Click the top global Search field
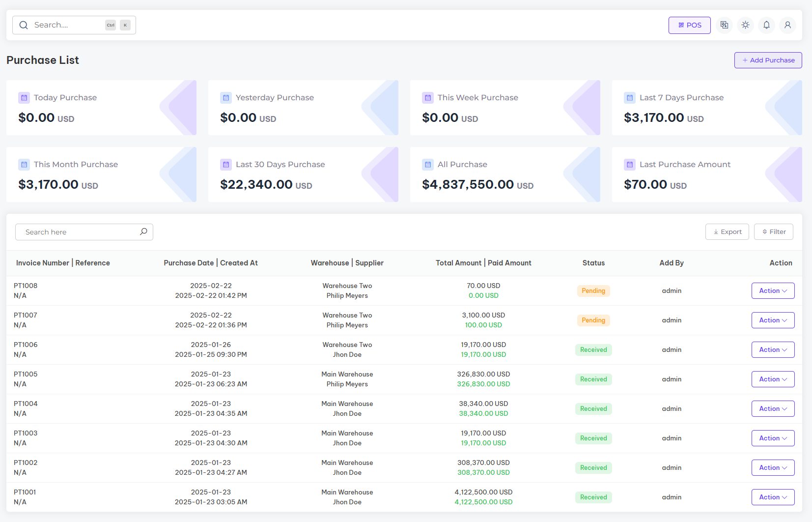The height and width of the screenshot is (522, 812). click(x=69, y=25)
